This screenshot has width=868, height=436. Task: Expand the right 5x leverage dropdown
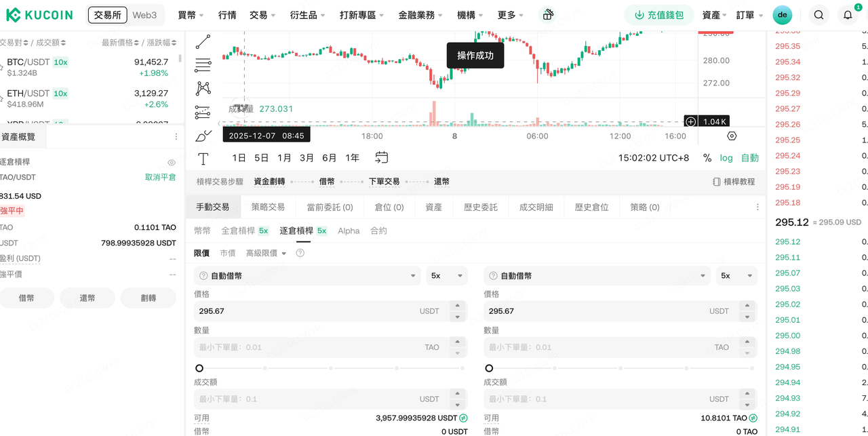tap(736, 276)
